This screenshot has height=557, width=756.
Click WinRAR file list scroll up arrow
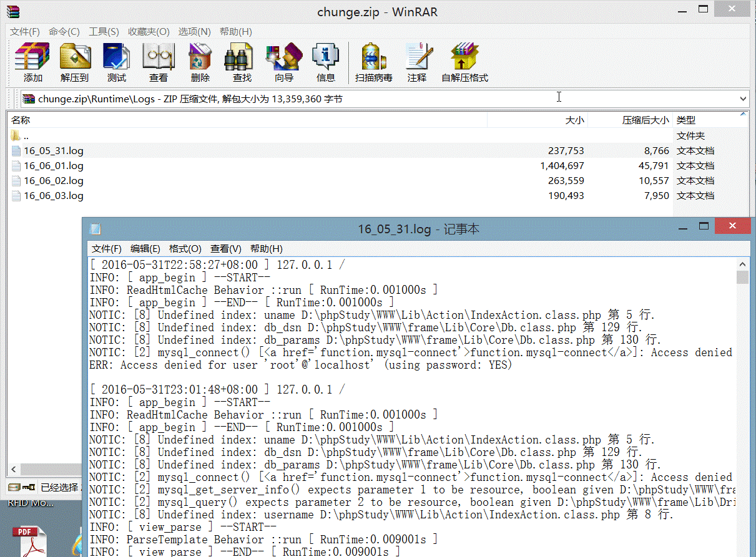tap(744, 115)
